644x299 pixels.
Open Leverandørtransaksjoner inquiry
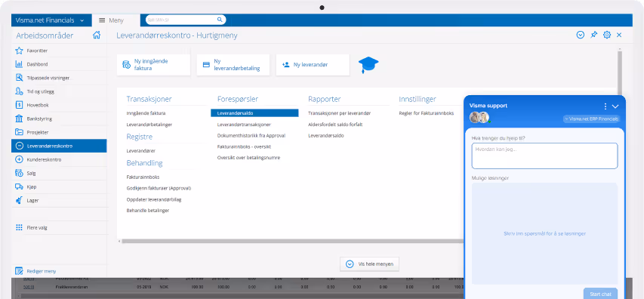pos(244,124)
